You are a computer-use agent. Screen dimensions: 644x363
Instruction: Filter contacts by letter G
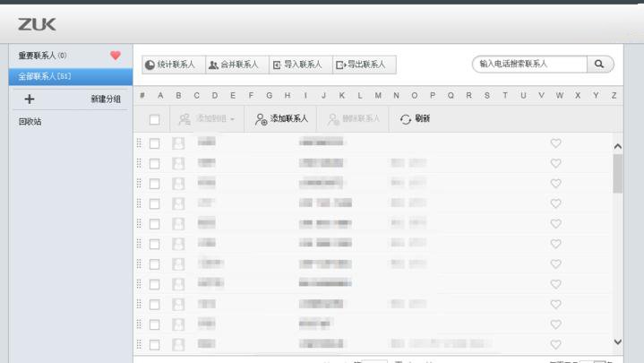coord(269,95)
